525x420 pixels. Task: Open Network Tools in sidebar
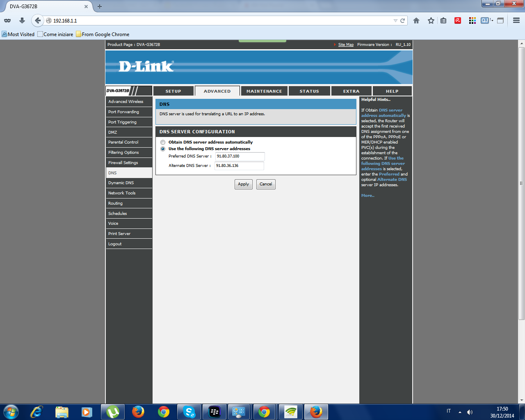(x=129, y=193)
